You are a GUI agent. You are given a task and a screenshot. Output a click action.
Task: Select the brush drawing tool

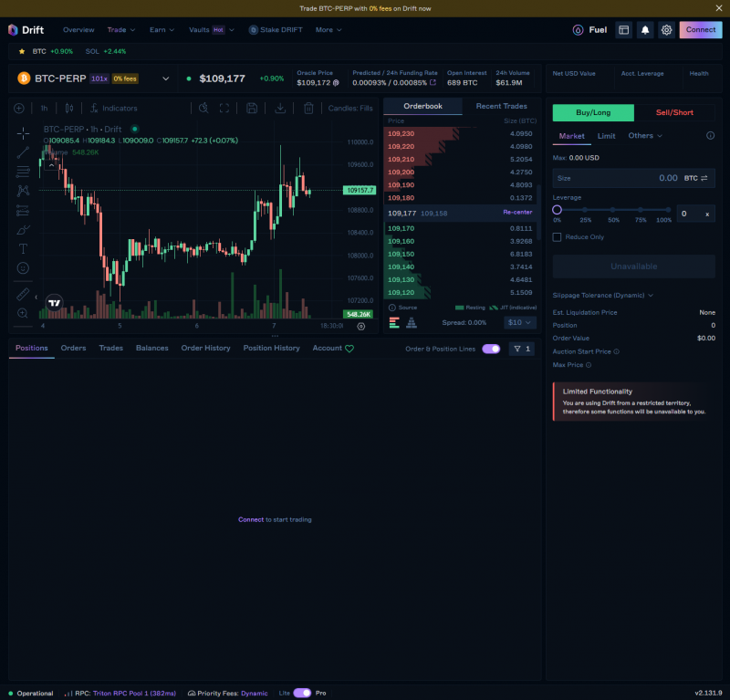(23, 230)
